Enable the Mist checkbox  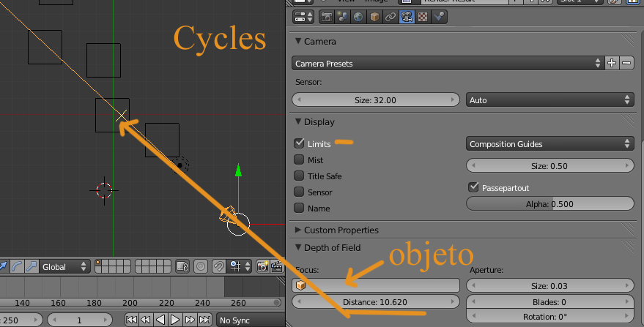point(299,159)
